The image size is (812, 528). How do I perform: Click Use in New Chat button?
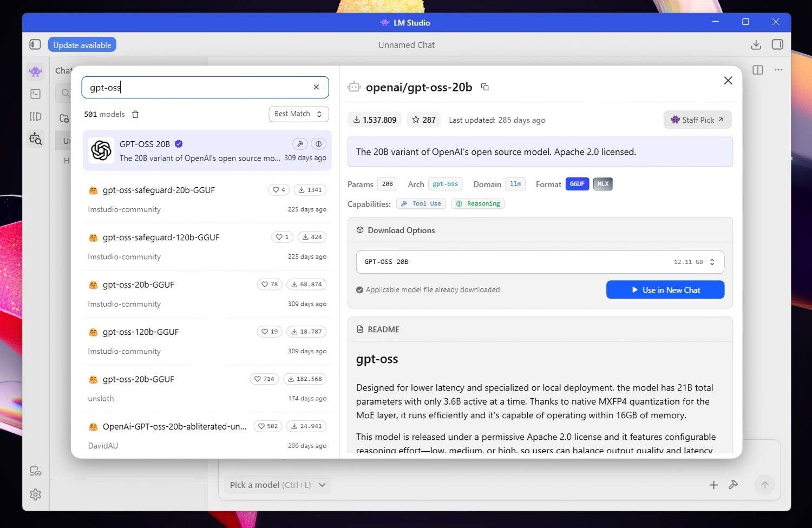click(665, 290)
